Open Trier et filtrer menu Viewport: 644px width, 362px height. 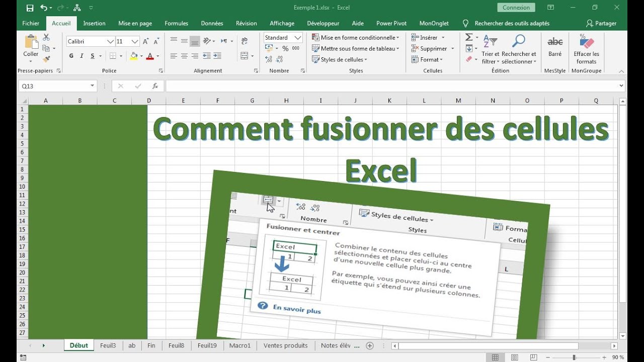pyautogui.click(x=490, y=50)
